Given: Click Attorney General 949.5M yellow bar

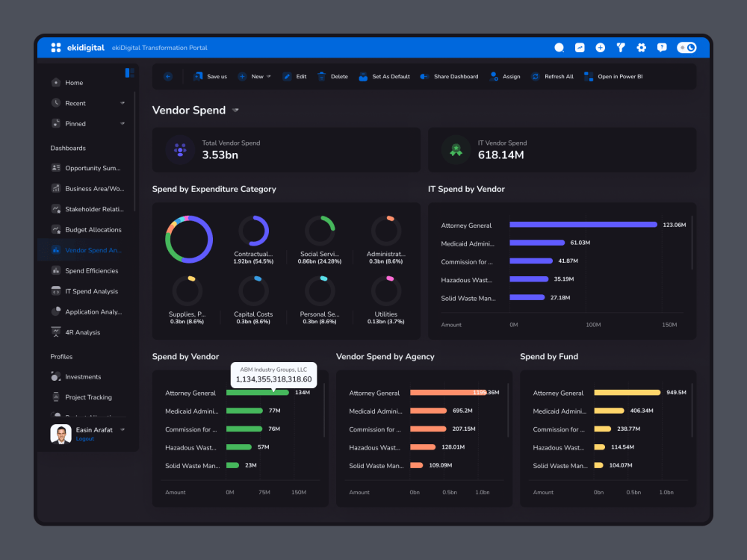Looking at the screenshot, I should point(627,393).
